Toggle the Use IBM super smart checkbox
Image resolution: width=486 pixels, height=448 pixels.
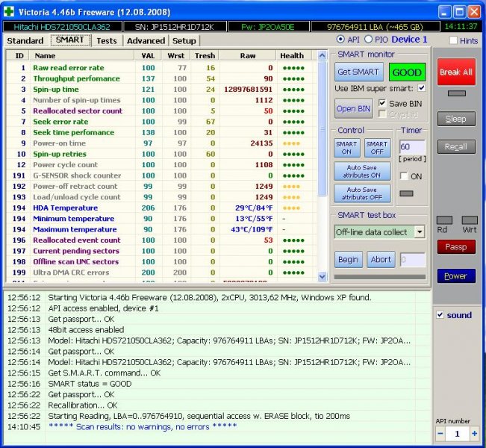point(422,89)
